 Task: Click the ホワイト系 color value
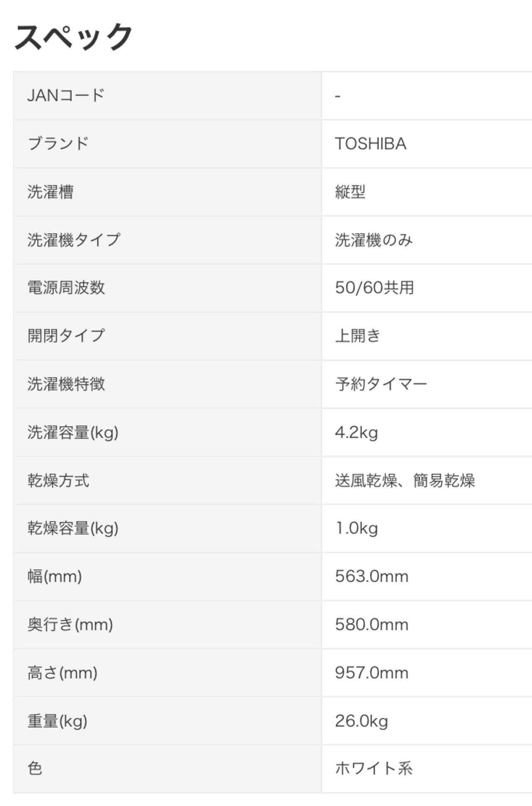[x=374, y=769]
